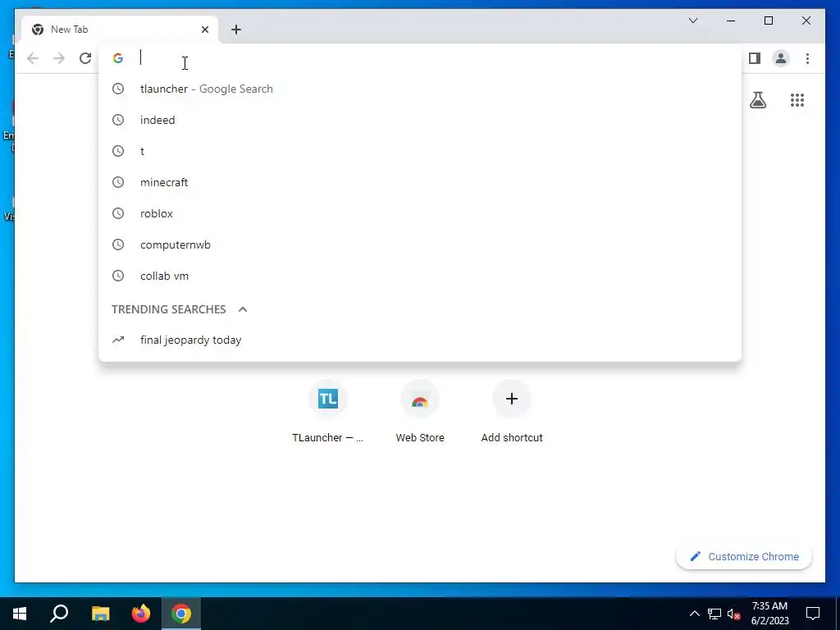Choose the 'minecraft' suggestion
Viewport: 840px width, 630px height.
(x=420, y=182)
